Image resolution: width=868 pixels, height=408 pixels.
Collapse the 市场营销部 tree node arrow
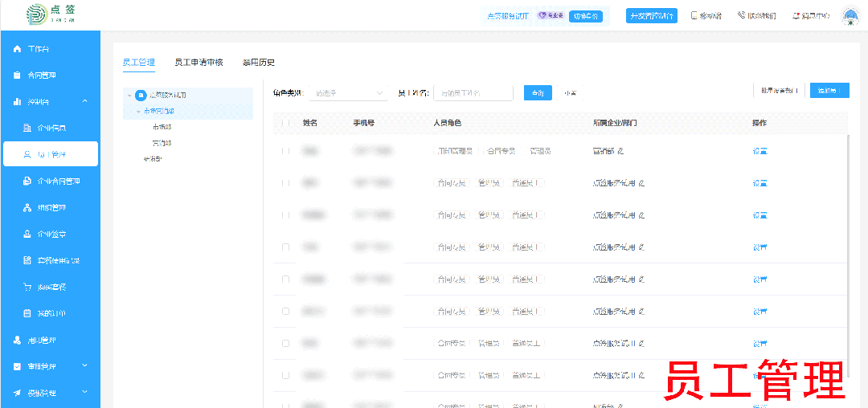point(138,112)
